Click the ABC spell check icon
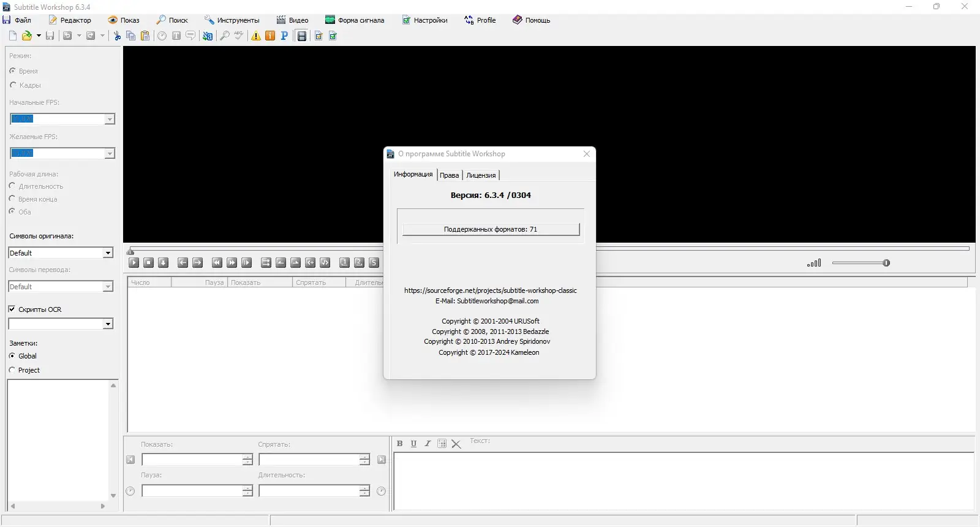 239,36
